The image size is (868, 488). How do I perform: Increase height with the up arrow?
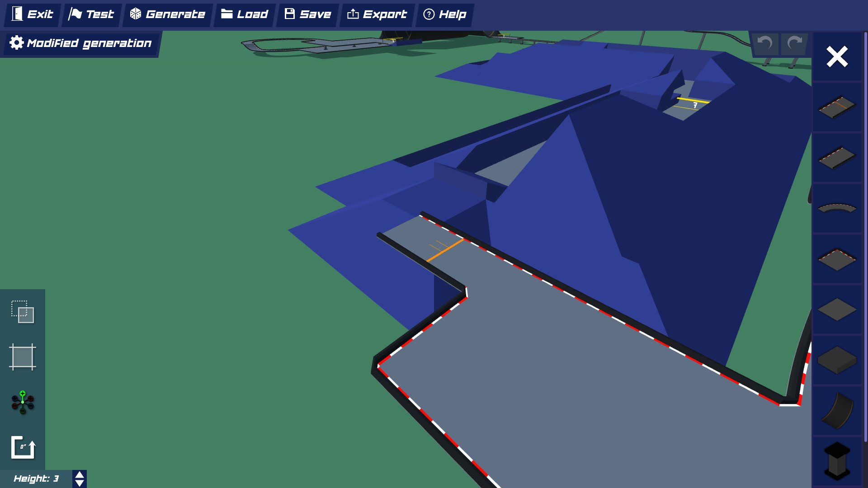tap(80, 475)
